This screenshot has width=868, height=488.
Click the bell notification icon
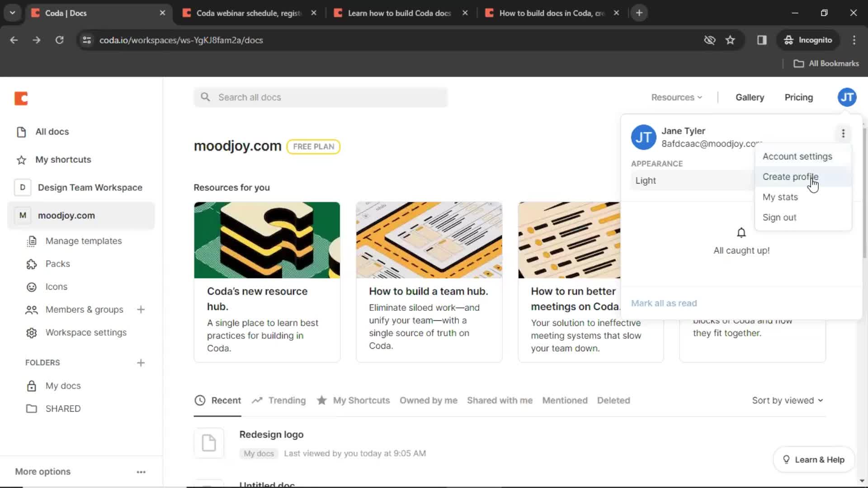pyautogui.click(x=741, y=232)
